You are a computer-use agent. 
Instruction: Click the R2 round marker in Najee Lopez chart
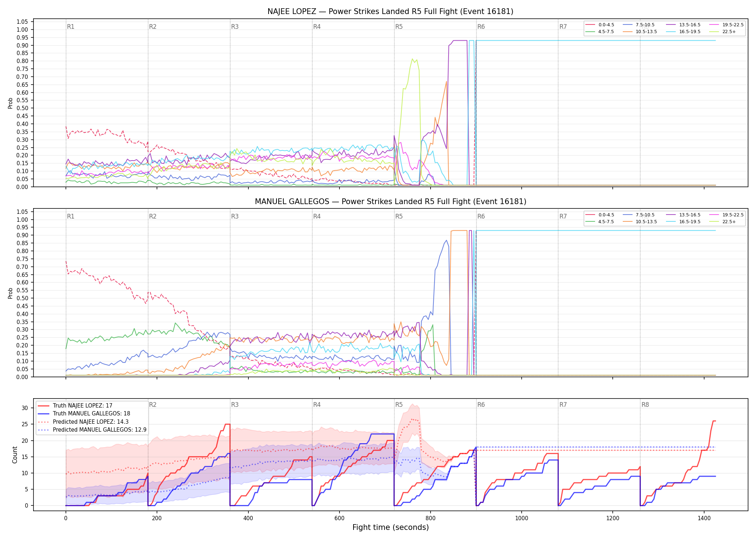(x=153, y=27)
